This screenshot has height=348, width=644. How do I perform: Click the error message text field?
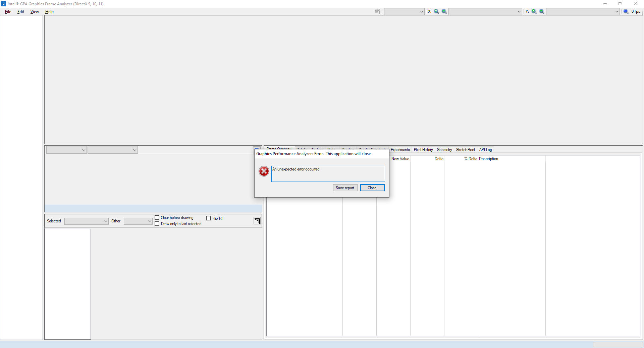(x=328, y=173)
